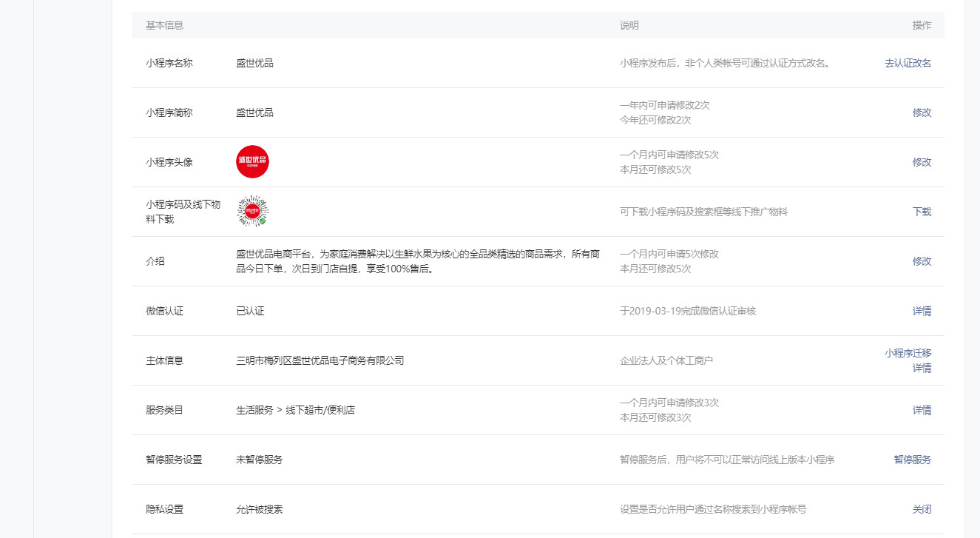Click 修改 in the 小程序头像 row
The width and height of the screenshot is (980, 538).
[922, 162]
